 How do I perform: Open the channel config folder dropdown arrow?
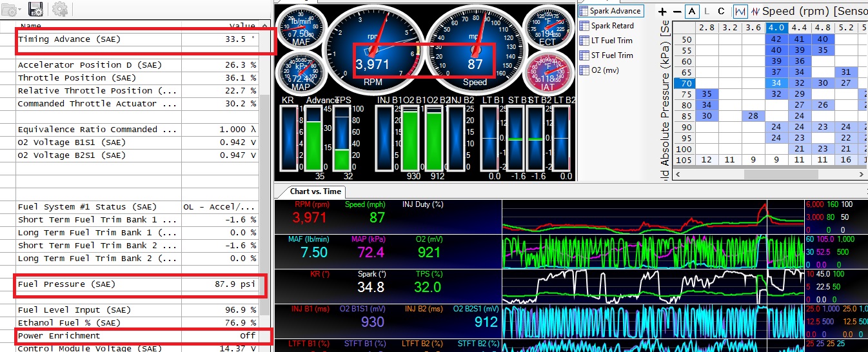coord(21,10)
